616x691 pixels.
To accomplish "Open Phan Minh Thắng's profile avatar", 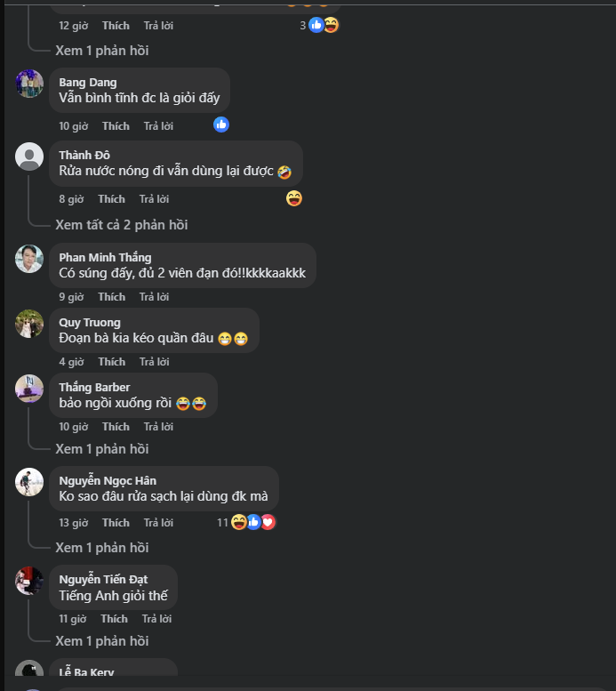I will [29, 259].
